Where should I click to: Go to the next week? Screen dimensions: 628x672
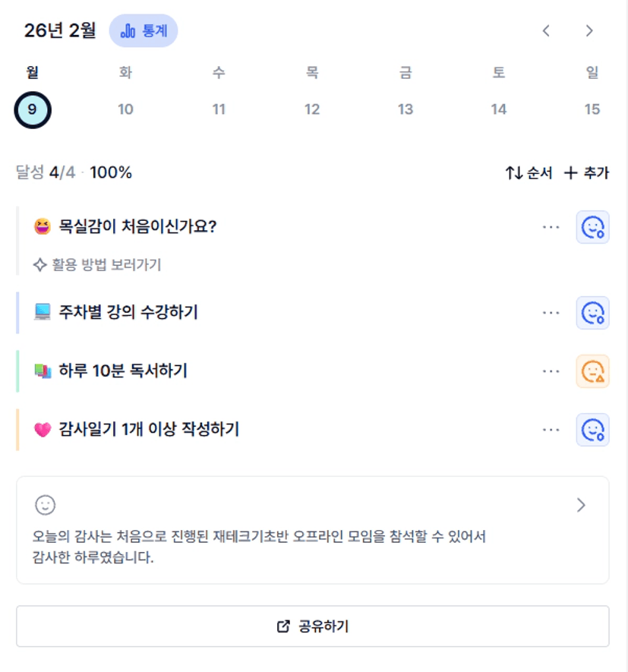point(589,31)
